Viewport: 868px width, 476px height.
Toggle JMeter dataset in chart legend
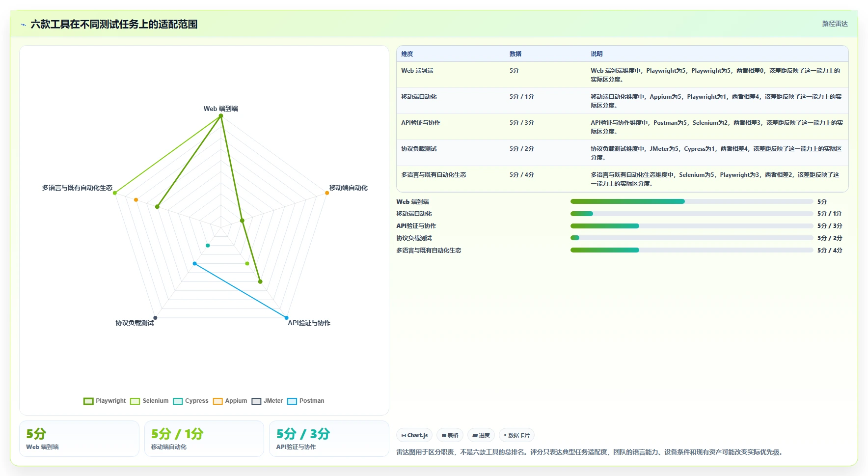coord(267,401)
